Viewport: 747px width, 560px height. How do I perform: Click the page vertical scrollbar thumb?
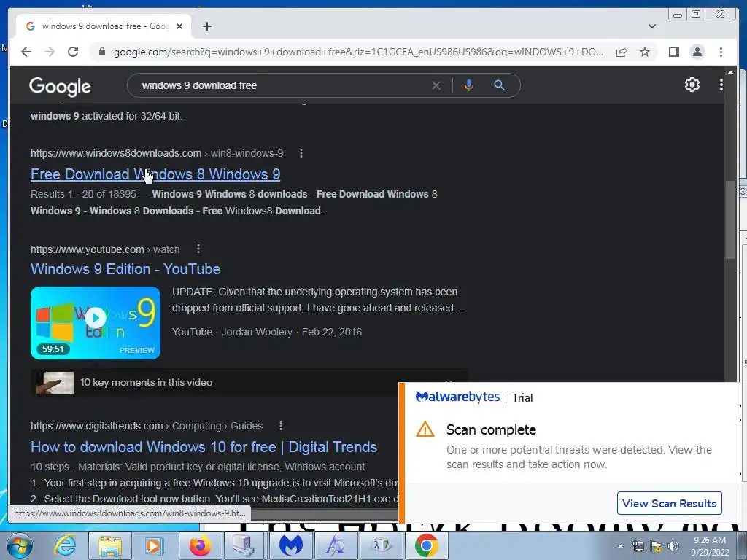point(729,219)
